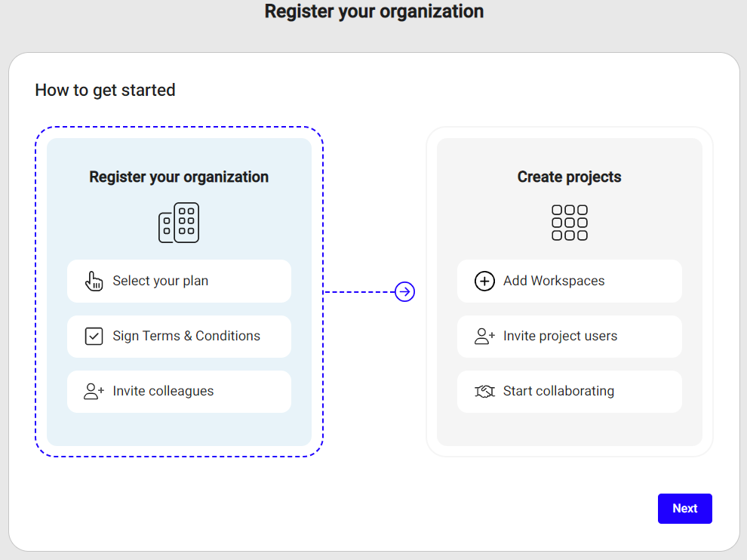The width and height of the screenshot is (747, 560).
Task: Click the 'How to get started' heading
Action: (x=105, y=90)
